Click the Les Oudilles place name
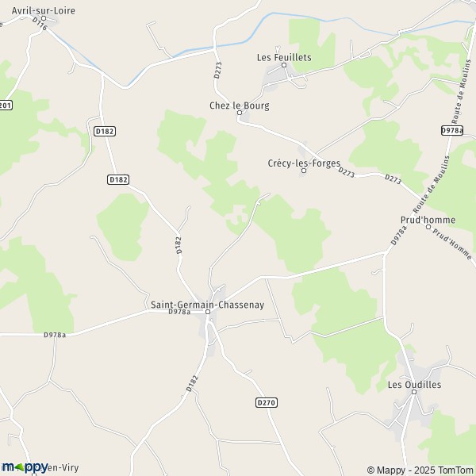The width and height of the screenshot is (476, 476). pos(414,385)
